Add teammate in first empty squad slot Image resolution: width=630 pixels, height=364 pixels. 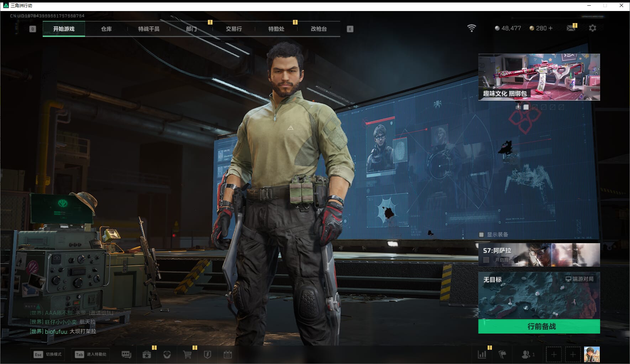[x=554, y=354]
